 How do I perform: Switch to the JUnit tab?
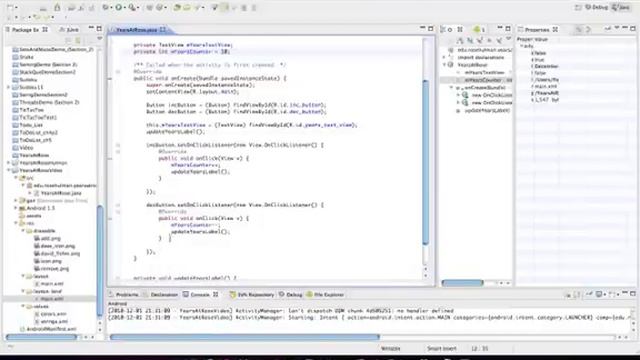pos(69,30)
